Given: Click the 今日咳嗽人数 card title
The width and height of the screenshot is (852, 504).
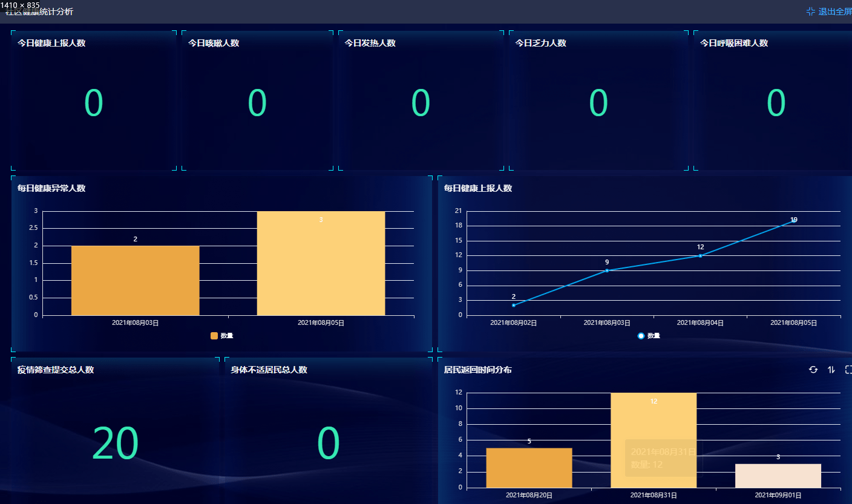Looking at the screenshot, I should pos(214,43).
